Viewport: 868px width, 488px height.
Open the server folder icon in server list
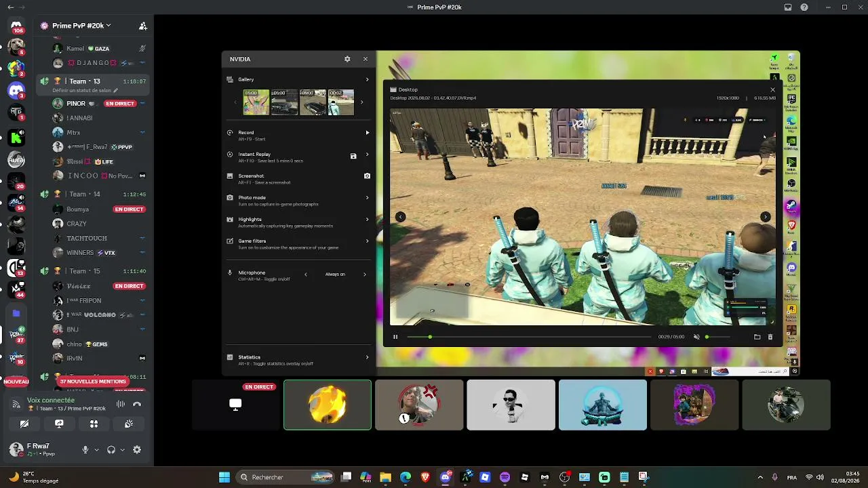[x=16, y=314]
